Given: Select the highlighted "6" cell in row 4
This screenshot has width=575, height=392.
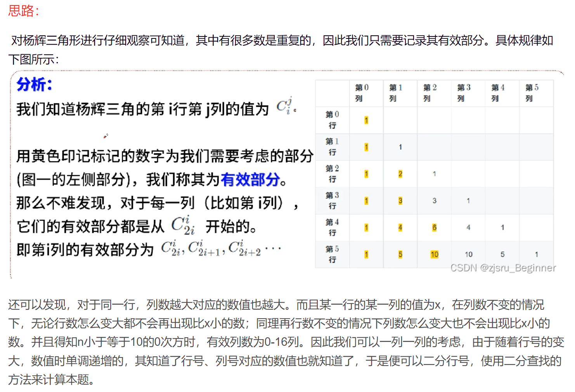Looking at the screenshot, I should [434, 227].
